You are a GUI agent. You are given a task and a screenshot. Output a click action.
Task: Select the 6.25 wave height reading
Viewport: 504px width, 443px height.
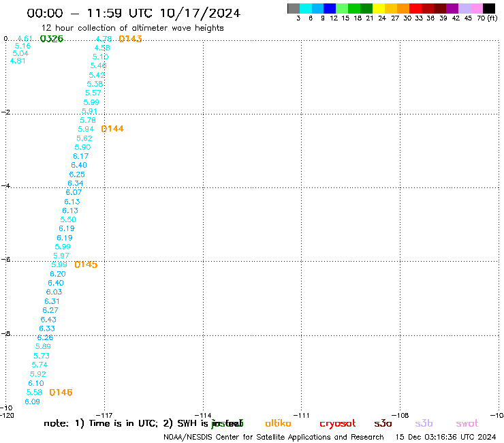click(x=77, y=174)
